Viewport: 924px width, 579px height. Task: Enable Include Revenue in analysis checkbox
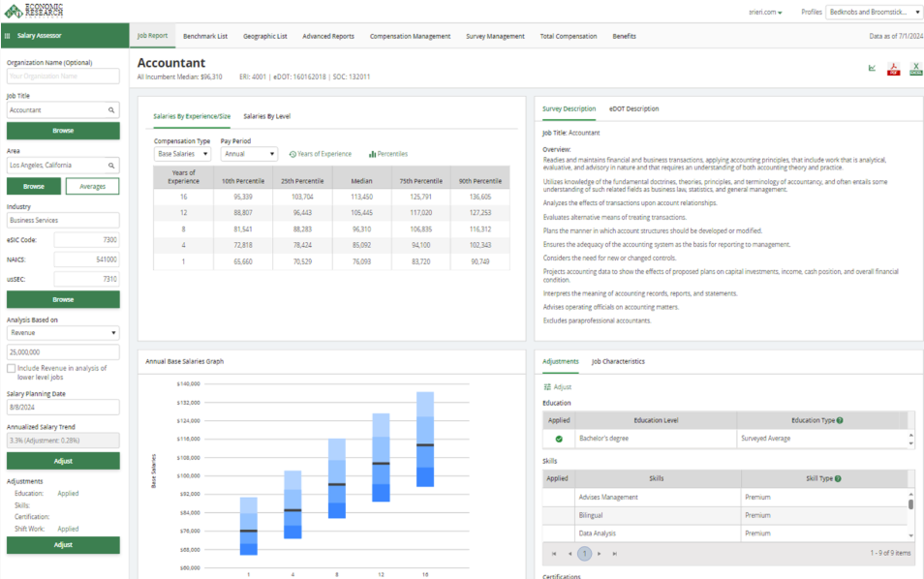(11, 368)
